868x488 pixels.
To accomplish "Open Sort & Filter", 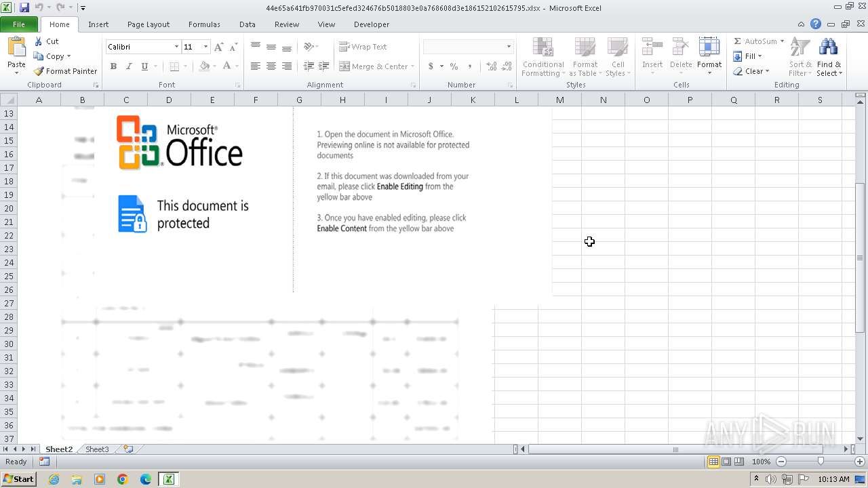I will pyautogui.click(x=800, y=57).
